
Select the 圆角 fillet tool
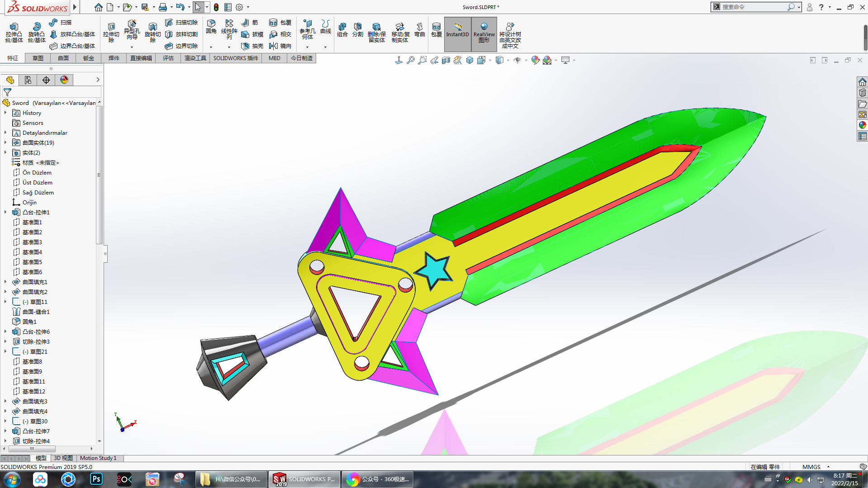[211, 27]
